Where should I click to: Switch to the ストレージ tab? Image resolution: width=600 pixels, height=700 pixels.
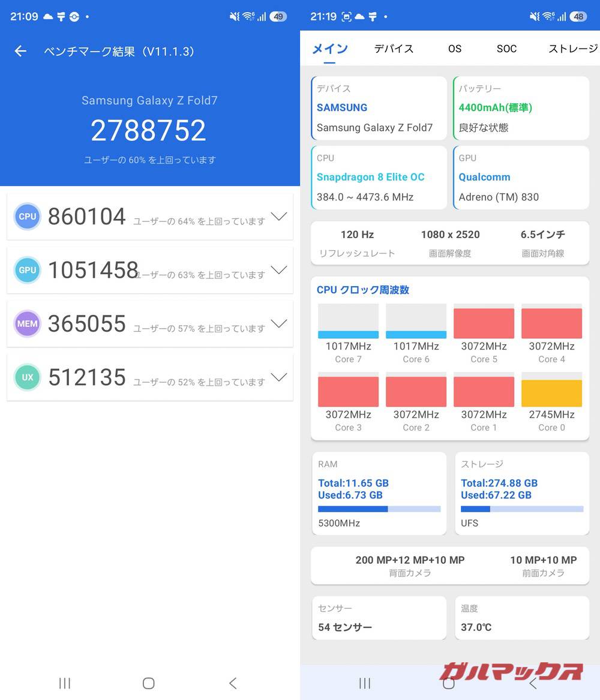pyautogui.click(x=573, y=49)
